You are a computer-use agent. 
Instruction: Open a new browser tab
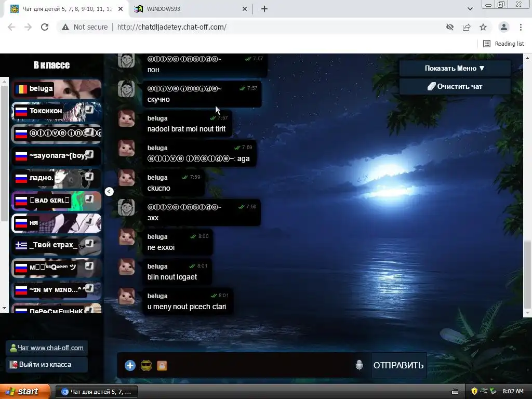click(x=264, y=9)
